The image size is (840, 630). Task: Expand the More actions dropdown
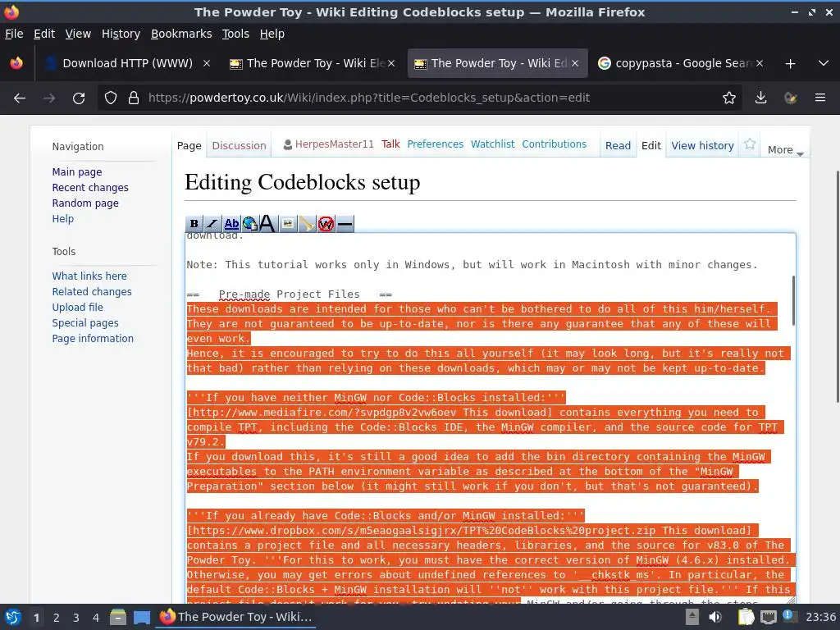(x=785, y=150)
